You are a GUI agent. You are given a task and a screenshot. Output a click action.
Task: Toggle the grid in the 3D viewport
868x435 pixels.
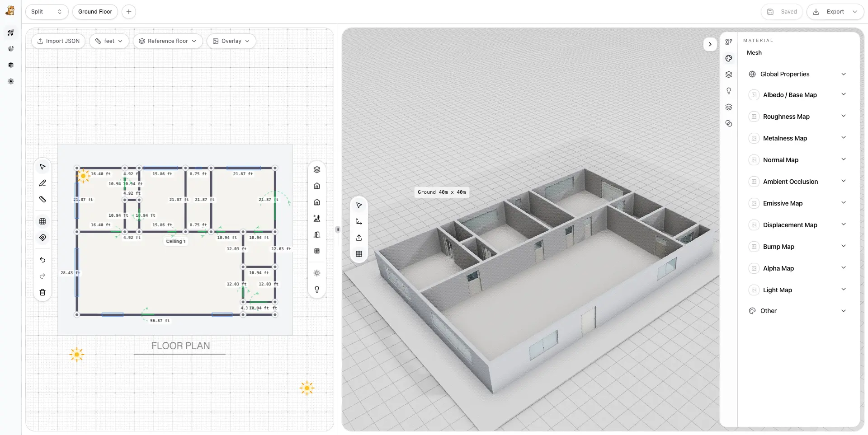coord(359,254)
